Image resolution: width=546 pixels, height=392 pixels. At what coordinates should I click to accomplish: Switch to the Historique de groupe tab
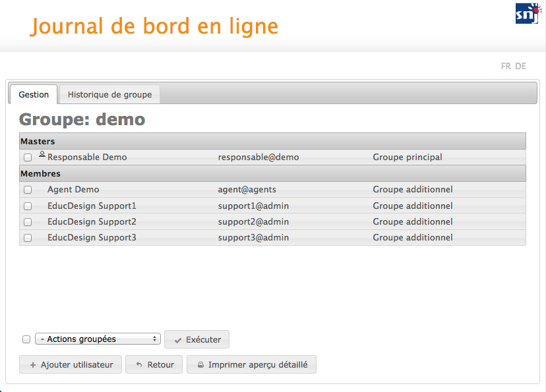109,94
